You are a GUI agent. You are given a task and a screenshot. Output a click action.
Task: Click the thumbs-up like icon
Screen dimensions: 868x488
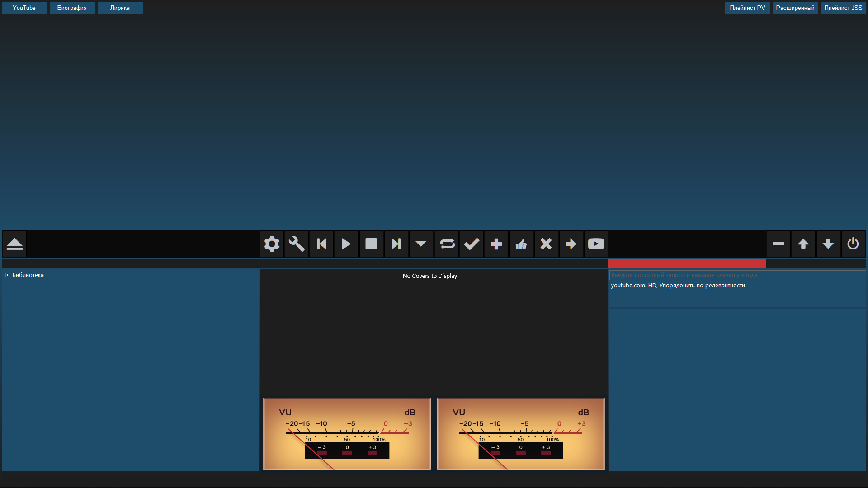click(x=521, y=244)
